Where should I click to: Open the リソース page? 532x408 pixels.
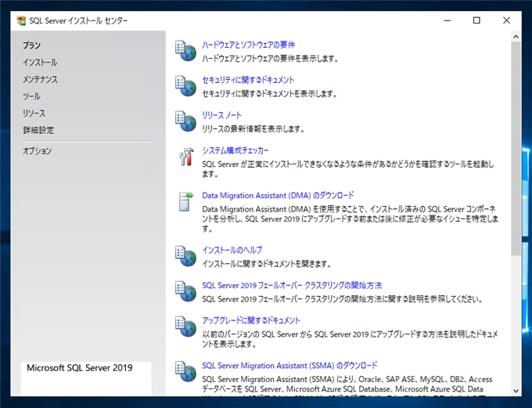(34, 113)
